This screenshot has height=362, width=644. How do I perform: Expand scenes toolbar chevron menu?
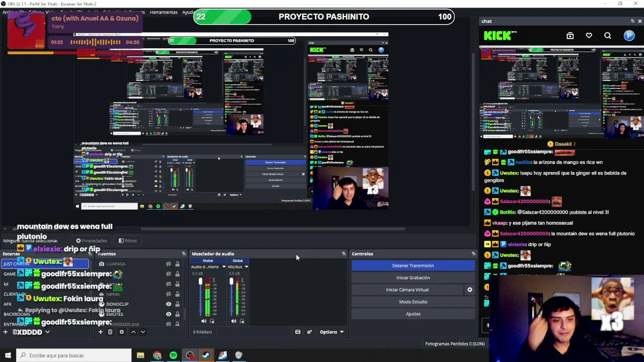pyautogui.click(x=47, y=332)
